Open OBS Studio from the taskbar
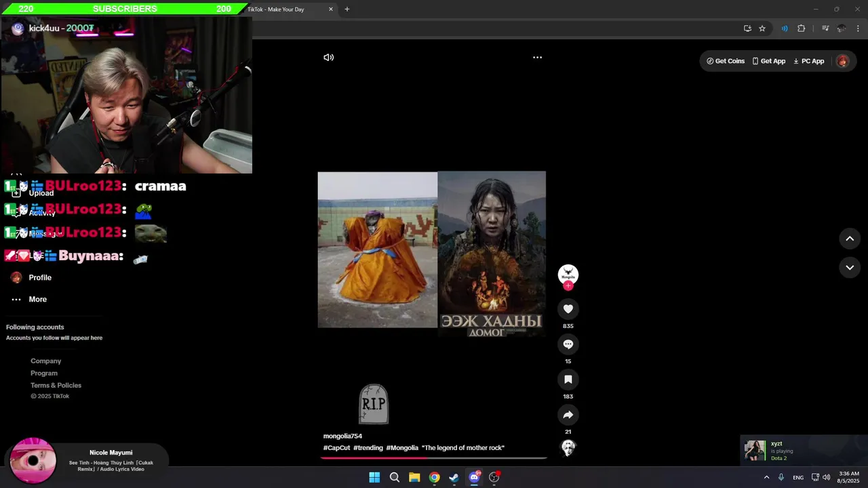The height and width of the screenshot is (488, 868). click(494, 477)
